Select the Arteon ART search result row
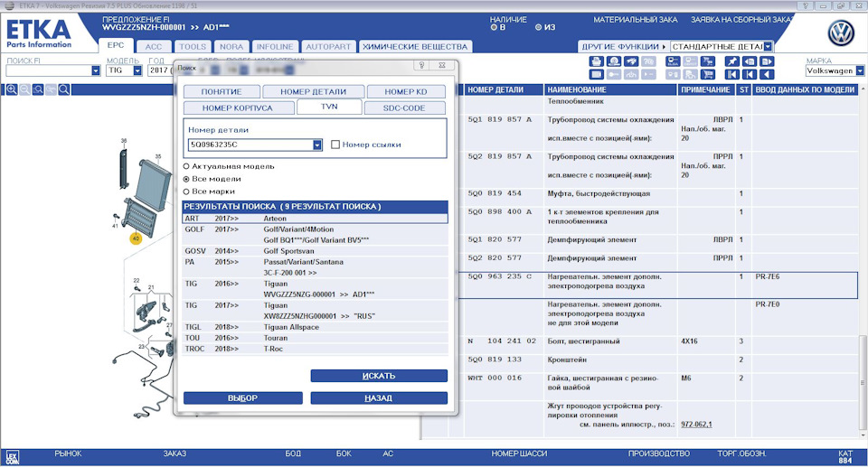This screenshot has width=868, height=467. pyautogui.click(x=315, y=219)
